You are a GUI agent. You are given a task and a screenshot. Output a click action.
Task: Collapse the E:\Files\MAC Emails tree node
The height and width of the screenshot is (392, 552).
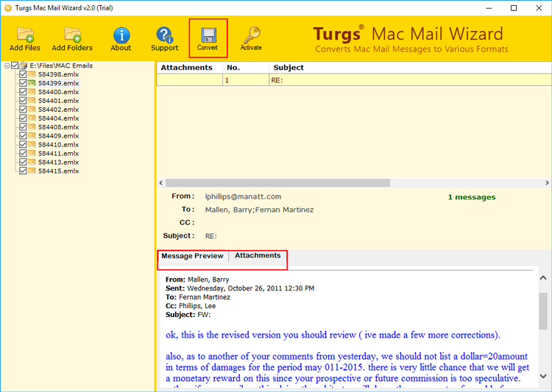point(7,65)
